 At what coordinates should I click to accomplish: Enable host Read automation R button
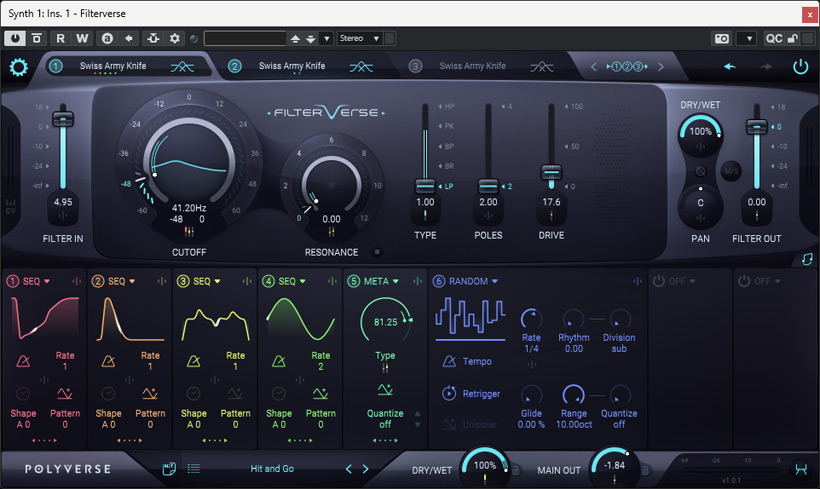pyautogui.click(x=61, y=38)
